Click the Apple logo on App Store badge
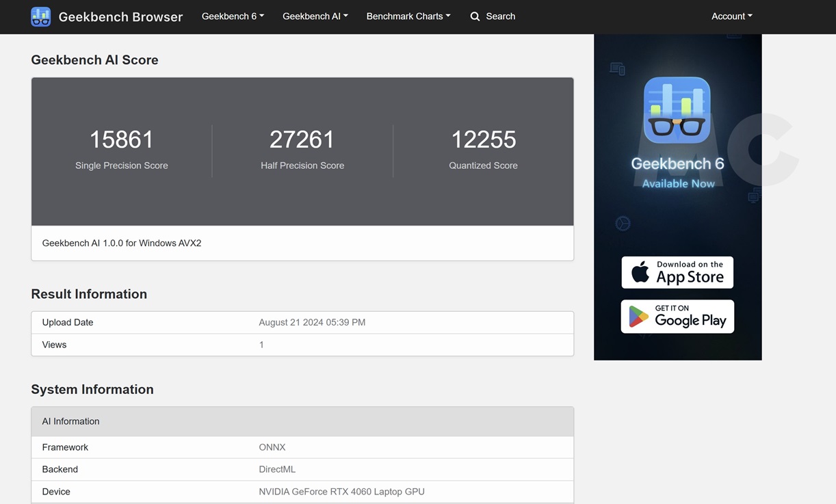The width and height of the screenshot is (836, 504). (640, 272)
